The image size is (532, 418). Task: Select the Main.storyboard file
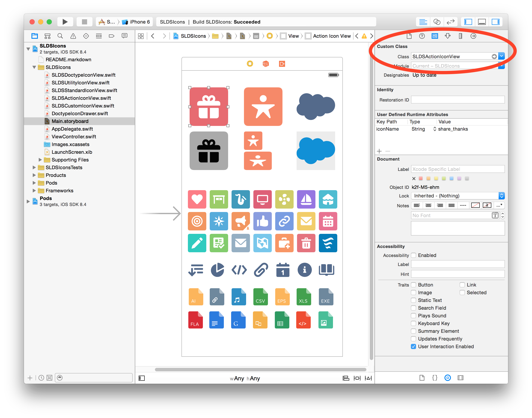71,121
